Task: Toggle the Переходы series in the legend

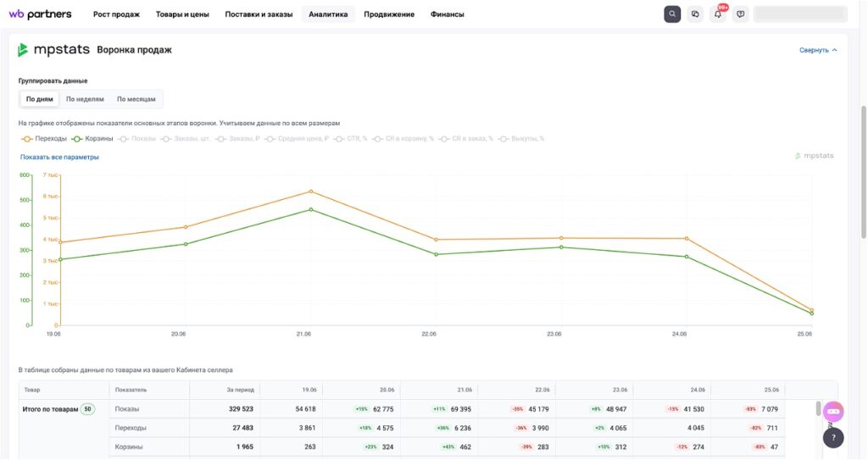Action: [x=44, y=138]
